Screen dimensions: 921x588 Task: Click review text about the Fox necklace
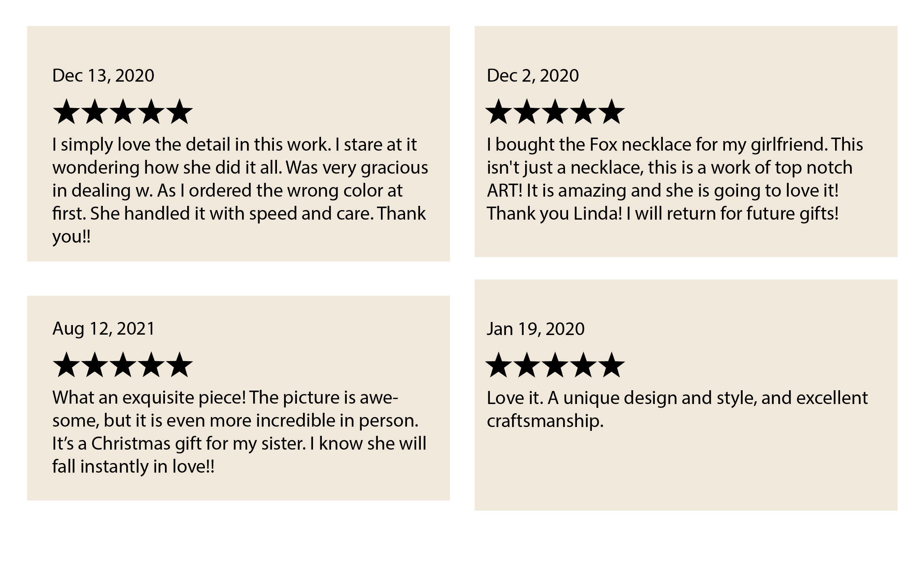675,179
